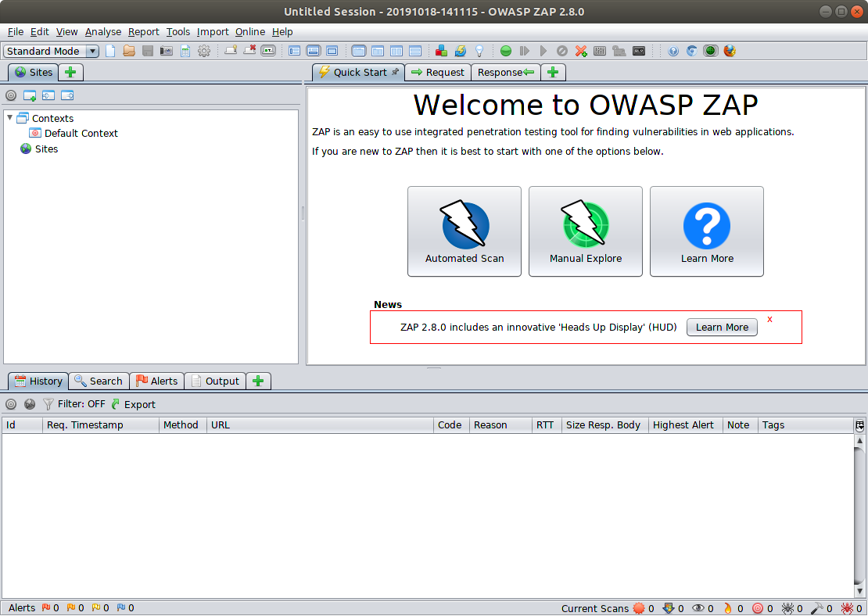Viewport: 868px width, 616px height.
Task: Switch to the Search tab
Action: (x=99, y=381)
